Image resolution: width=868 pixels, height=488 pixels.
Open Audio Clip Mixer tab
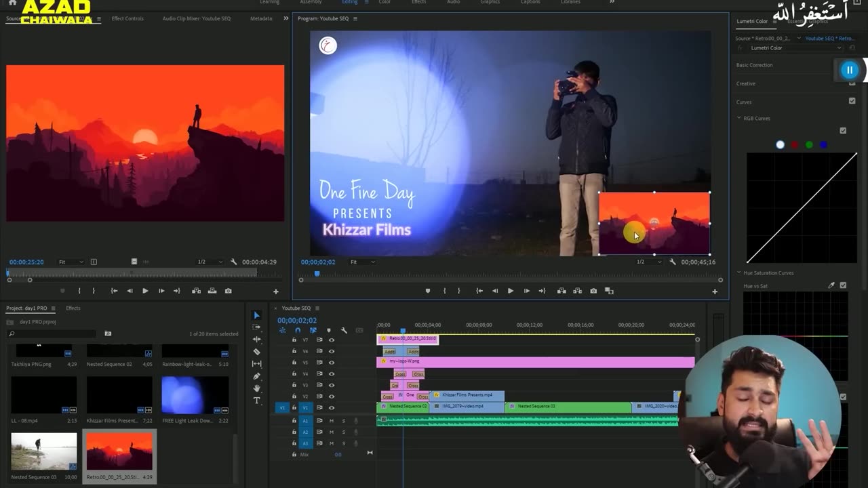197,18
